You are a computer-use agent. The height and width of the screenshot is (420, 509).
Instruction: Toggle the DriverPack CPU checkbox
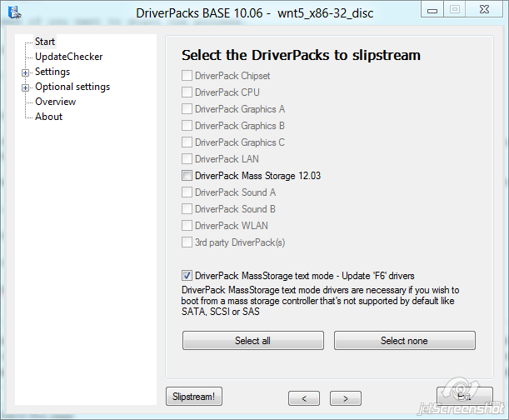[x=187, y=92]
